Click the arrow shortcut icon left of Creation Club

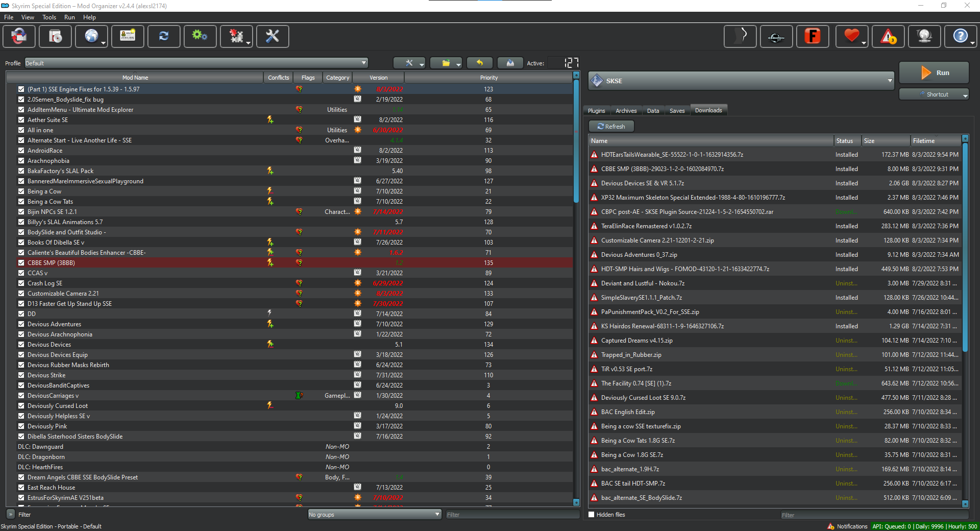pos(740,36)
